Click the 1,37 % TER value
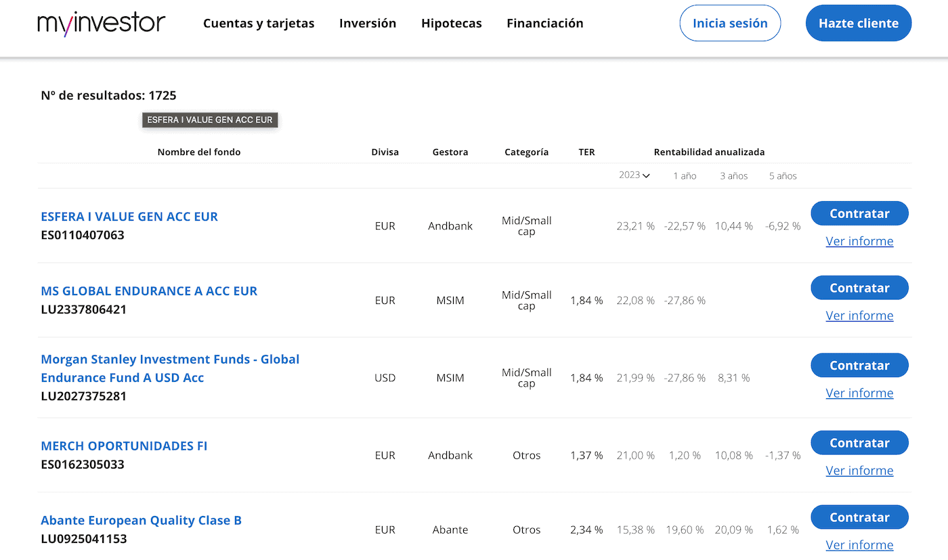Image resolution: width=948 pixels, height=560 pixels. 586,456
